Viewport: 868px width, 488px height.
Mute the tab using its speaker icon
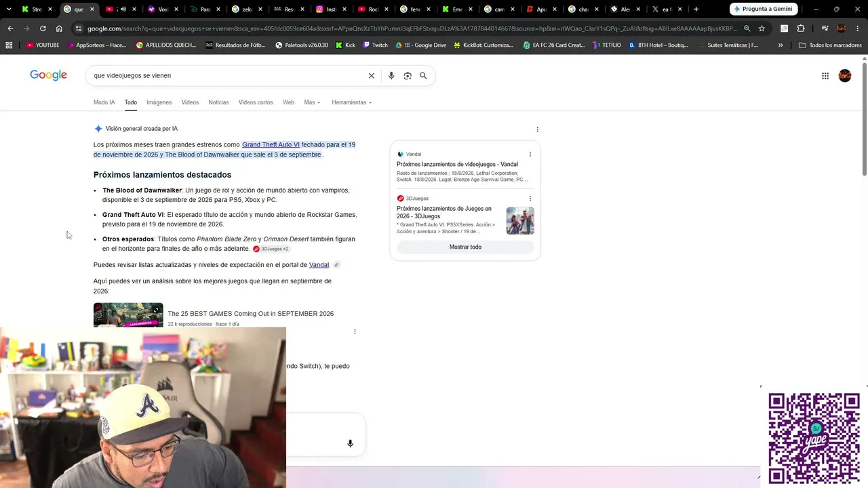[123, 9]
